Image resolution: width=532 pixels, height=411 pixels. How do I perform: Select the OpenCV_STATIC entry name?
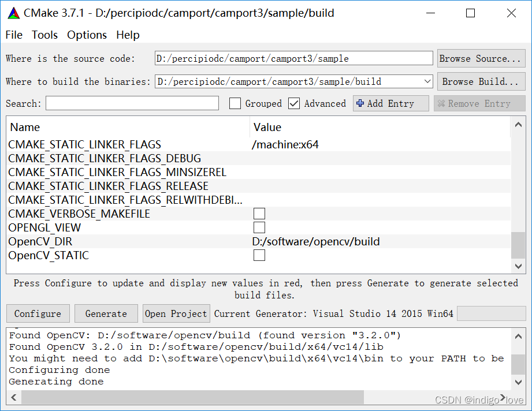[49, 255]
